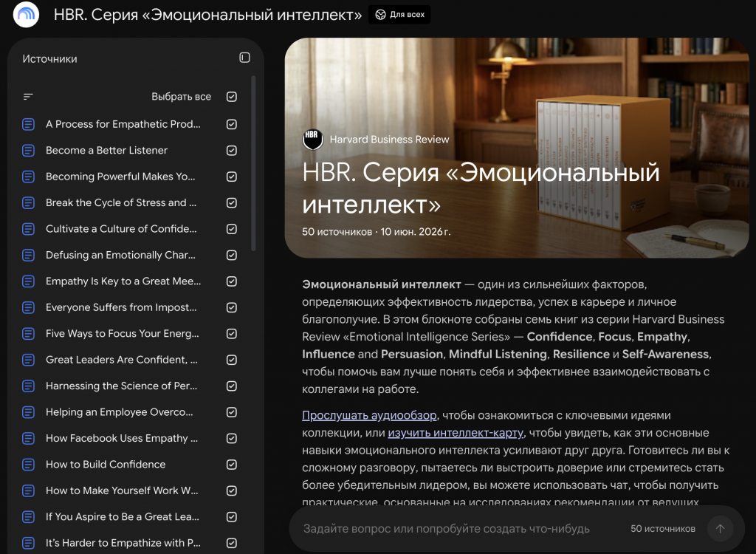Uncheck Great Leaders Are Confident source
This screenshot has height=554, width=756.
(x=231, y=360)
